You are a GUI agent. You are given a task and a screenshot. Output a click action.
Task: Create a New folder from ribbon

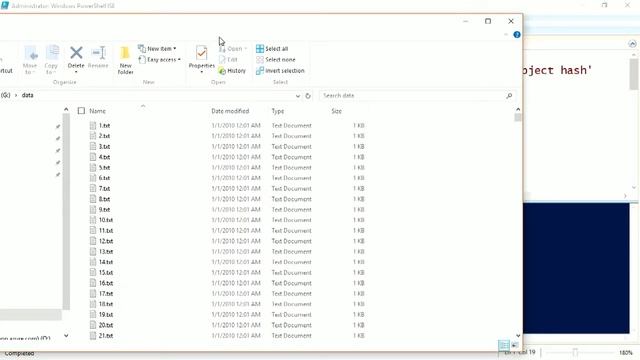coord(125,60)
